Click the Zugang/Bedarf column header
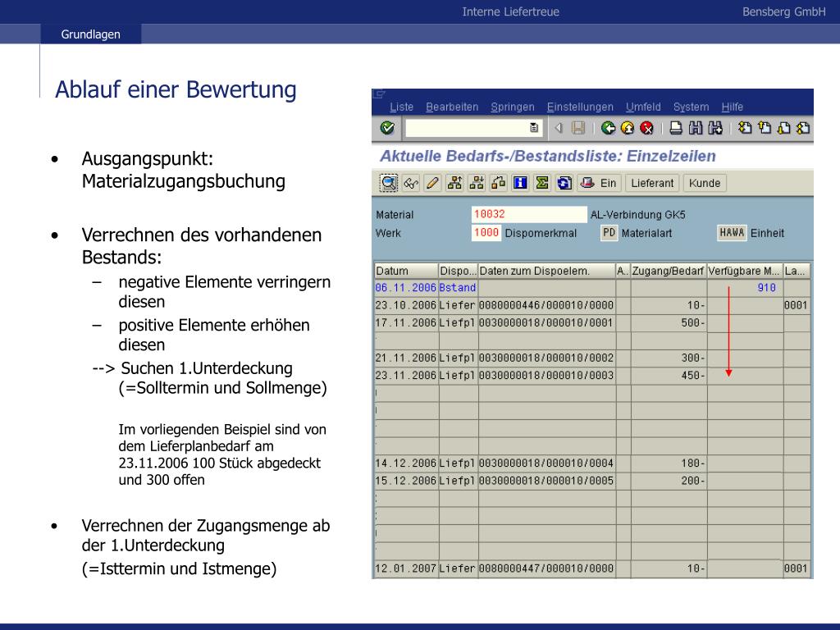 [x=668, y=271]
